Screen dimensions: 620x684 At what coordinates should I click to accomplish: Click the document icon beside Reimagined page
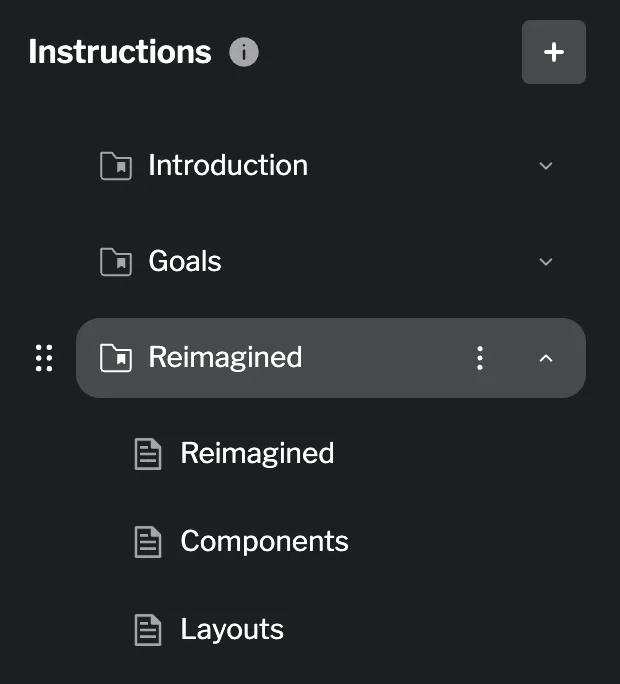click(148, 454)
